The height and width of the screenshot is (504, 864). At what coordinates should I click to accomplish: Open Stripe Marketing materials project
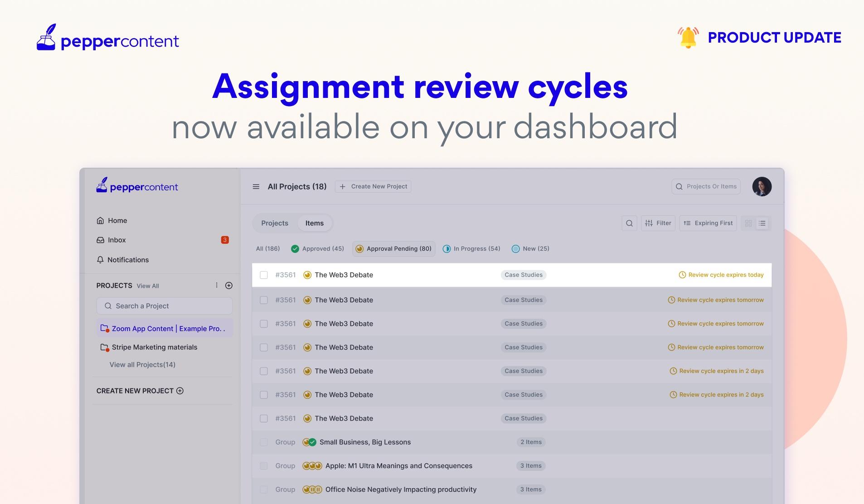coord(149,347)
